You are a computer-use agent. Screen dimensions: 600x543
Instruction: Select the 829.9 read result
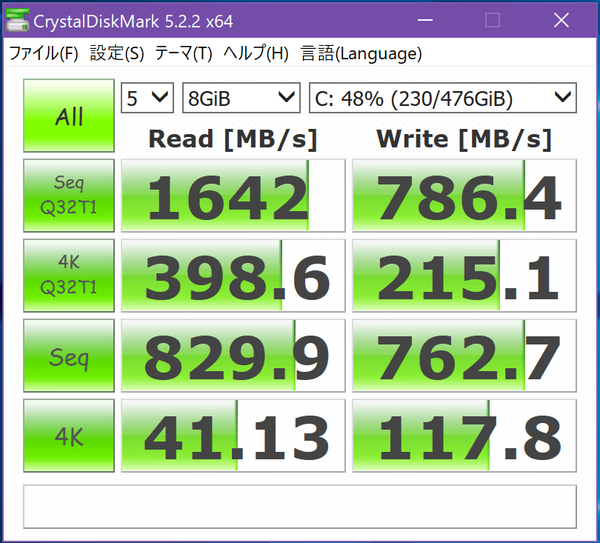pos(233,355)
